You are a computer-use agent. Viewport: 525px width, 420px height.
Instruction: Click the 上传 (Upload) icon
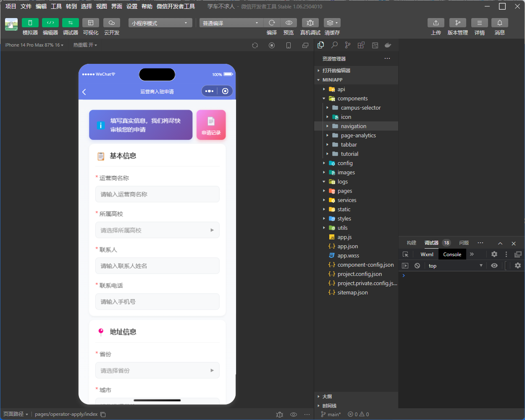[x=436, y=23]
